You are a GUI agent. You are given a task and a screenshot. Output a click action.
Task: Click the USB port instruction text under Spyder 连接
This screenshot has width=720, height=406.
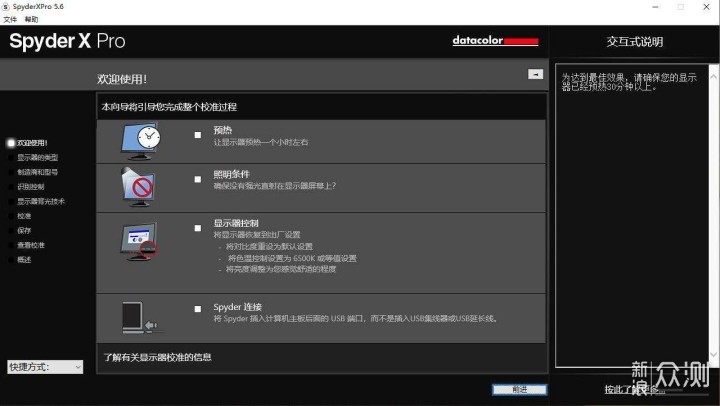pyautogui.click(x=356, y=318)
